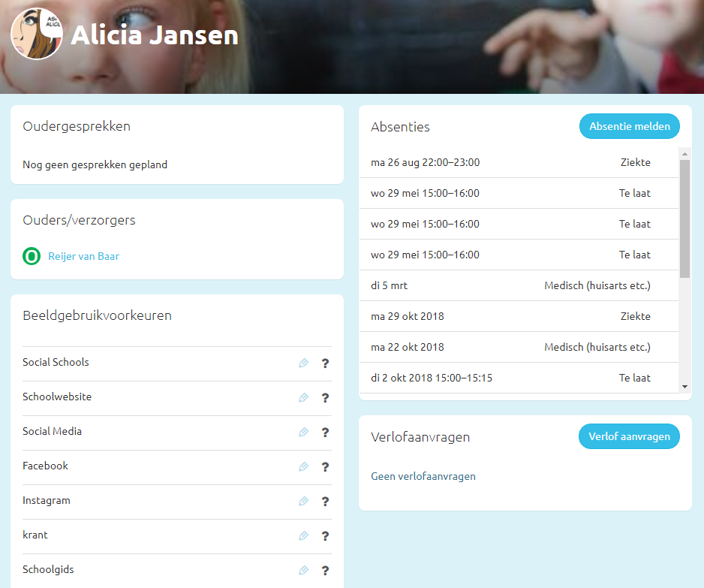Screen dimensions: 704x588
Task: Click the pencil icon beside Schoolwebsite
Action: [303, 398]
